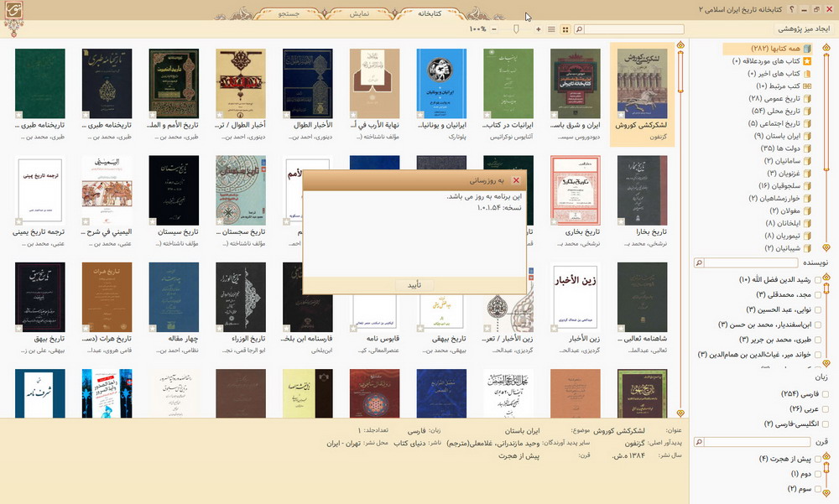This screenshot has height=504, width=839.
Task: Click ایجاد میز پژوهشی button
Action: tap(804, 29)
